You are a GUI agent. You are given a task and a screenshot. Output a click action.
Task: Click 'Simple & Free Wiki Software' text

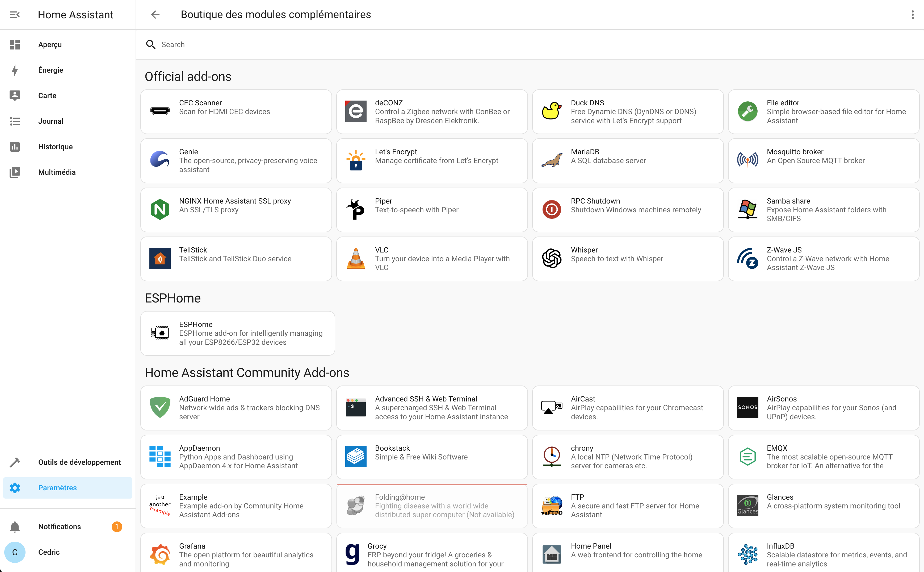click(x=421, y=457)
